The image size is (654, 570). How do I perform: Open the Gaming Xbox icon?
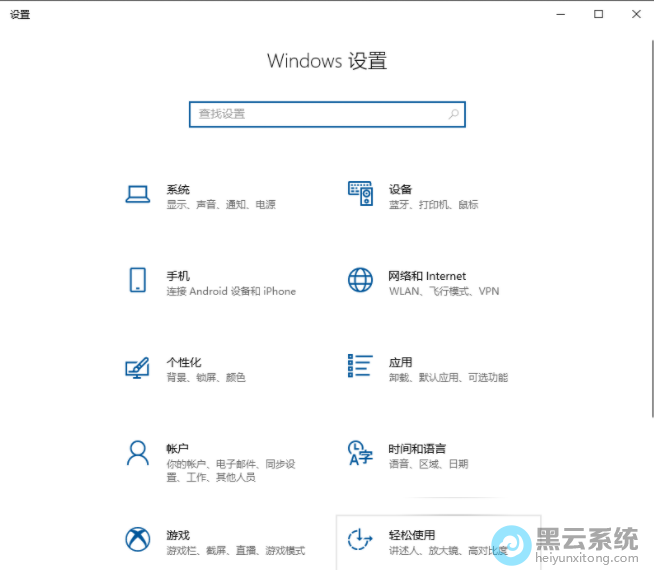138,540
